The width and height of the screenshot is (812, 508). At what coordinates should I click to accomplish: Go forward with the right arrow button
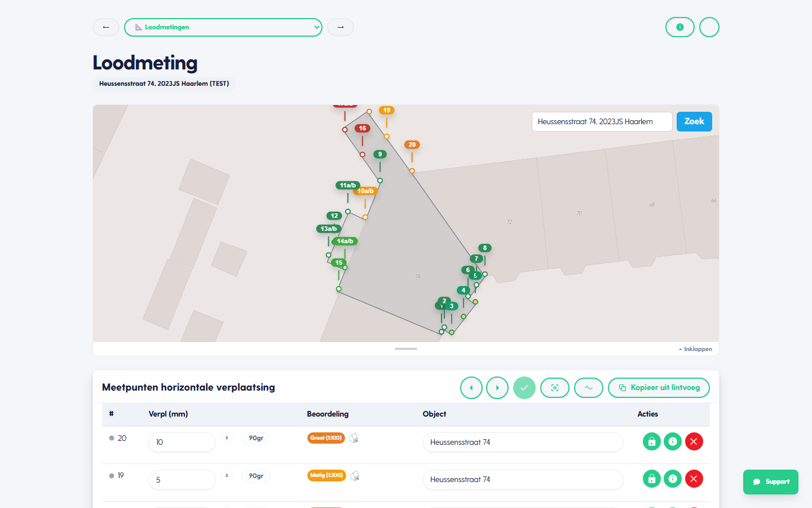[x=341, y=27]
